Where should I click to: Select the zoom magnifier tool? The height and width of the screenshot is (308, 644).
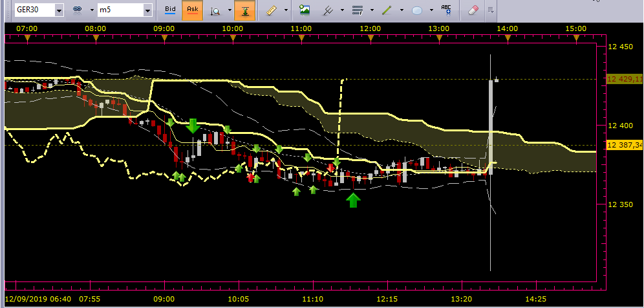(215, 11)
